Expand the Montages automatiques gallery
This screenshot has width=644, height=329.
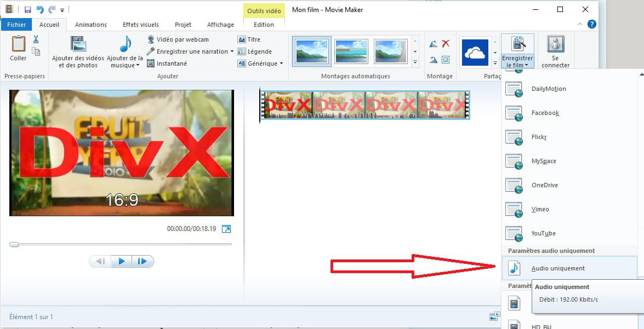(x=415, y=63)
